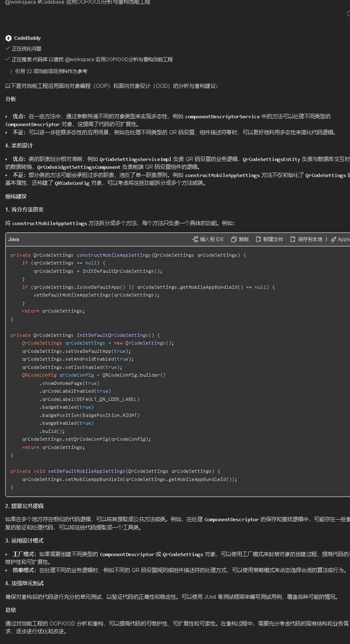This screenshot has width=350, height=644.
Task: Apply the suggested Java code
Action: pyautogui.click(x=340, y=239)
